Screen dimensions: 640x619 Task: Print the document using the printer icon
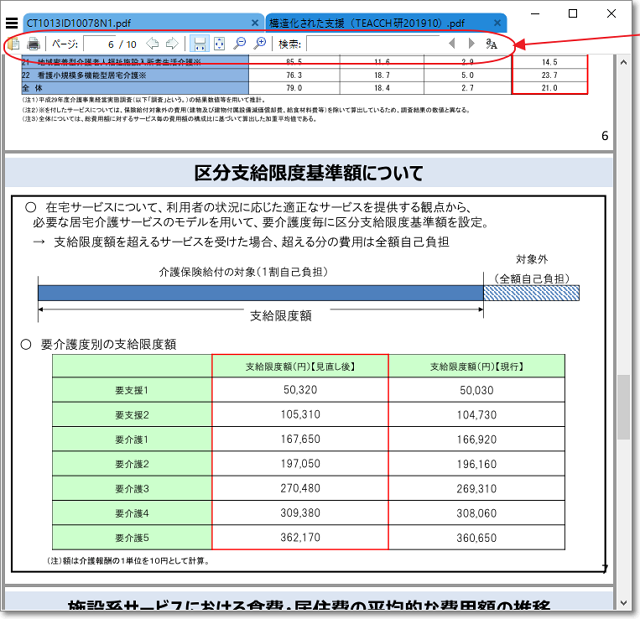(33, 44)
